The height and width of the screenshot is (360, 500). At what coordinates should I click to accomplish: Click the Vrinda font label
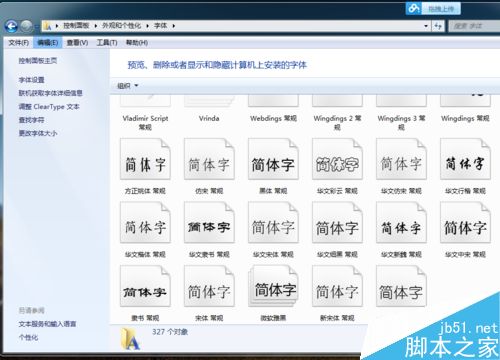[x=209, y=118]
